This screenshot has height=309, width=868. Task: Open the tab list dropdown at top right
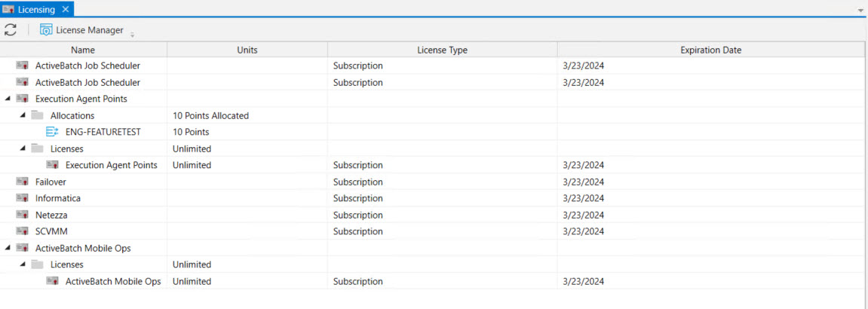pyautogui.click(x=860, y=10)
